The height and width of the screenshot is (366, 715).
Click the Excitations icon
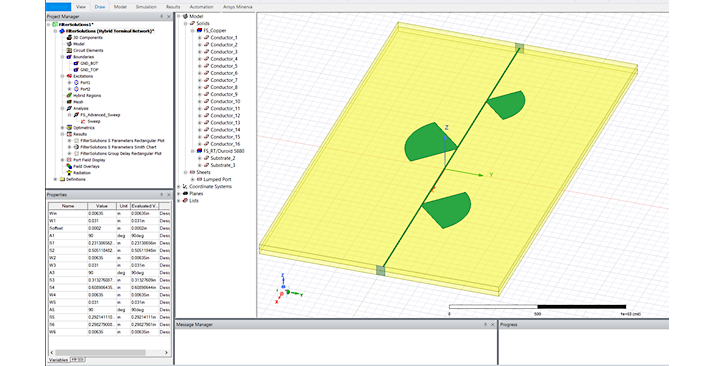coord(69,76)
